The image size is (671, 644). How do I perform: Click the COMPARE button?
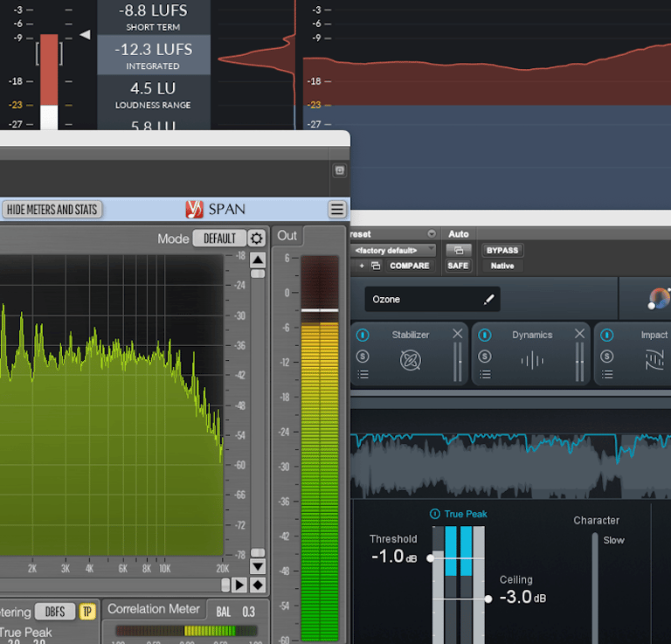[x=409, y=266]
